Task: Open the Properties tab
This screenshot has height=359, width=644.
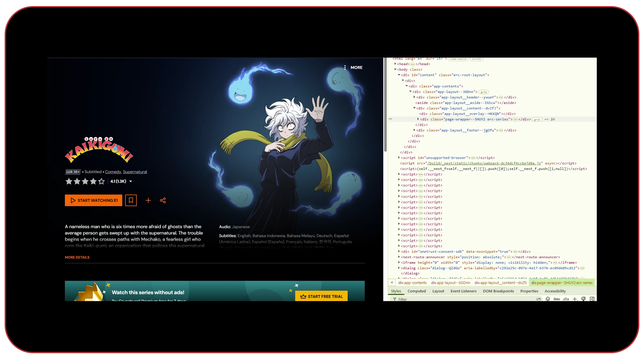Action: pyautogui.click(x=529, y=291)
